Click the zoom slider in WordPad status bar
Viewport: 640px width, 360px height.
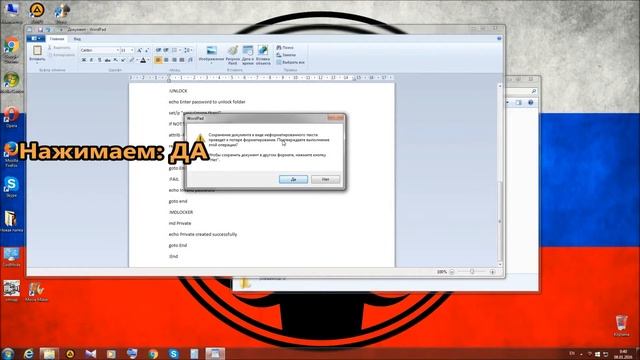click(x=472, y=272)
